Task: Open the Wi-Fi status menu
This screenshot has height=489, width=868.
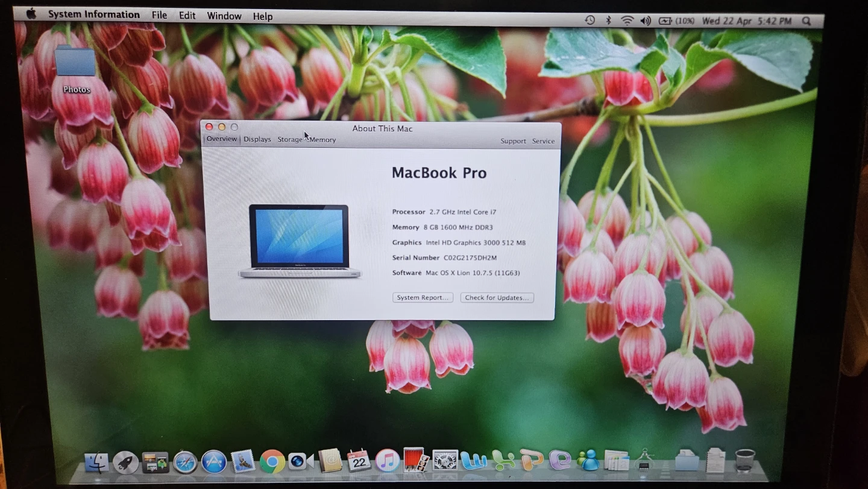Action: click(x=627, y=21)
